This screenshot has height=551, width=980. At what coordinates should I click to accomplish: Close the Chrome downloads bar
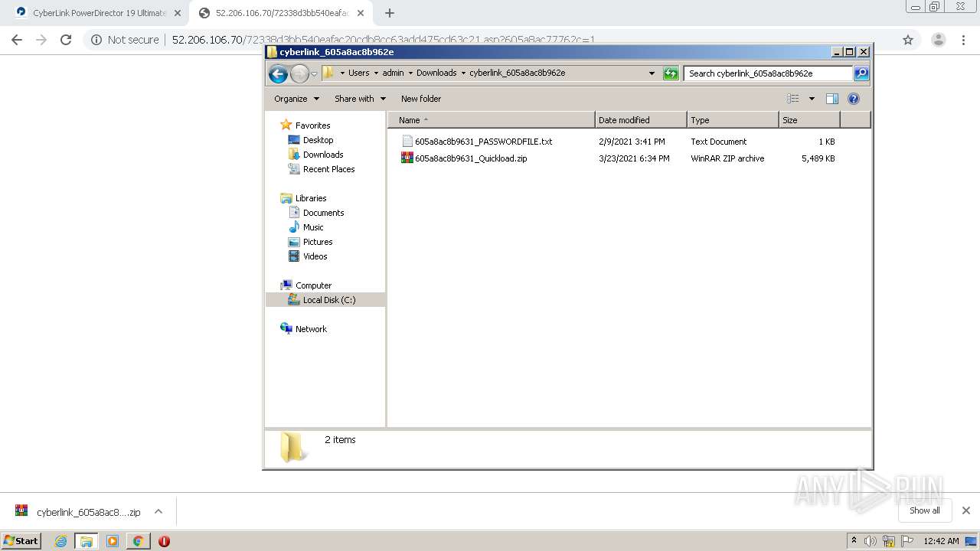(966, 510)
